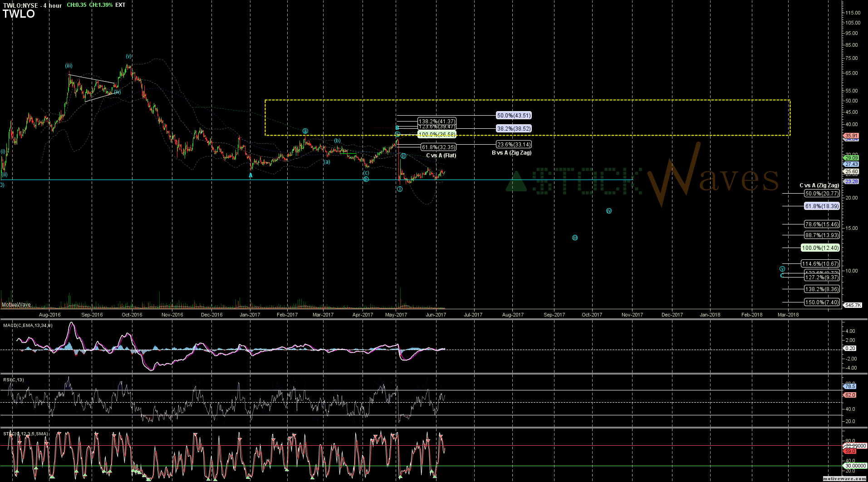Click the May-2017 date axis label
Screen dimensions: 868x482
pyautogui.click(x=396, y=315)
